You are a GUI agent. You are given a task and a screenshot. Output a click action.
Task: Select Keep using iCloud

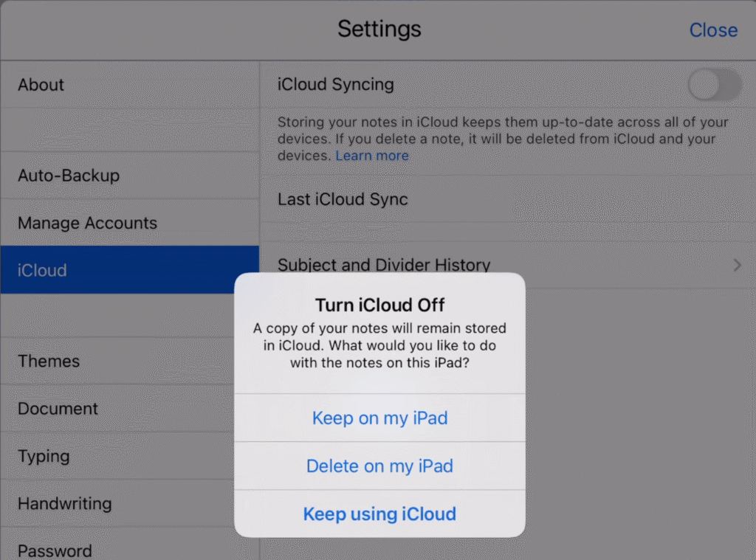(380, 514)
